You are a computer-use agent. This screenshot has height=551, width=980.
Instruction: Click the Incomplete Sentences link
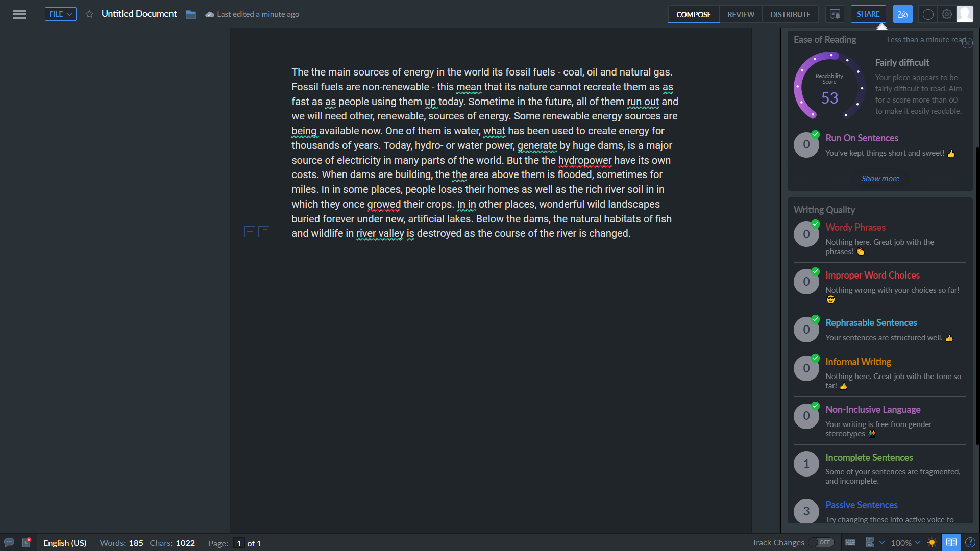click(869, 457)
